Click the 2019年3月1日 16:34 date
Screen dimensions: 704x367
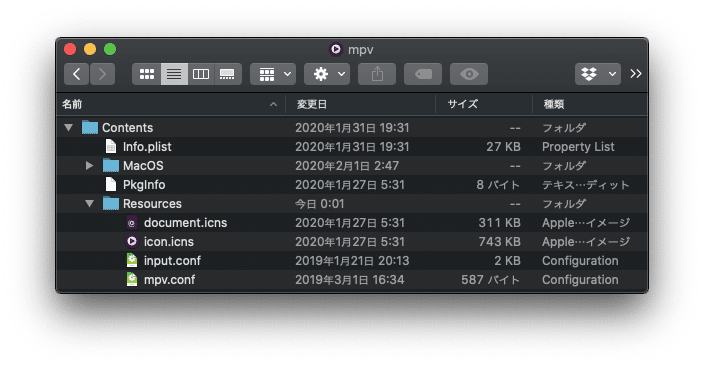tap(350, 280)
